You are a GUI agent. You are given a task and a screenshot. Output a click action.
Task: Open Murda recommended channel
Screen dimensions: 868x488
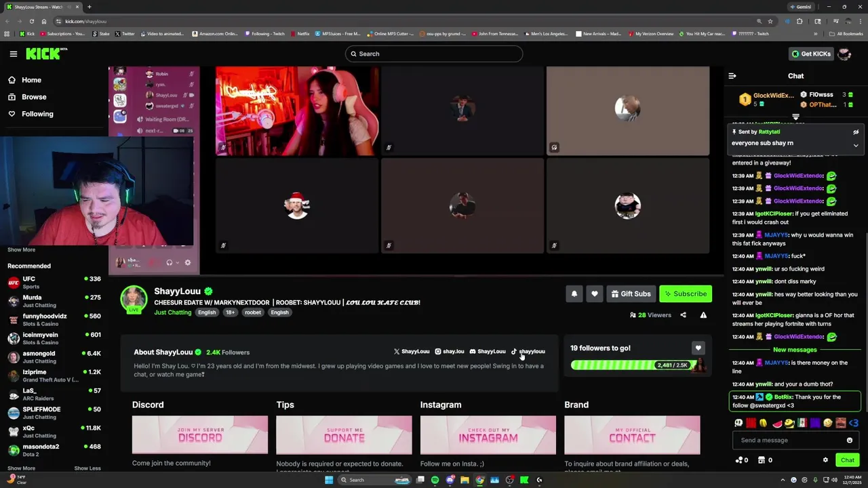coord(54,301)
